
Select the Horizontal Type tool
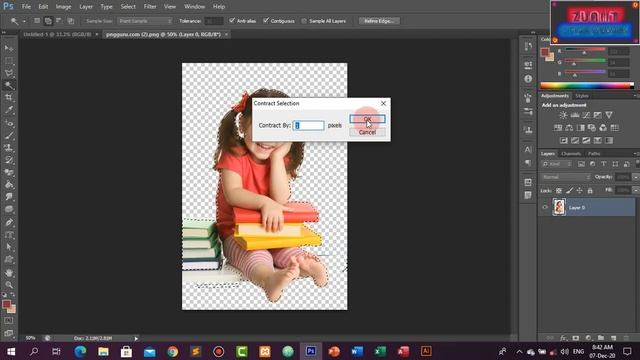click(x=9, y=235)
